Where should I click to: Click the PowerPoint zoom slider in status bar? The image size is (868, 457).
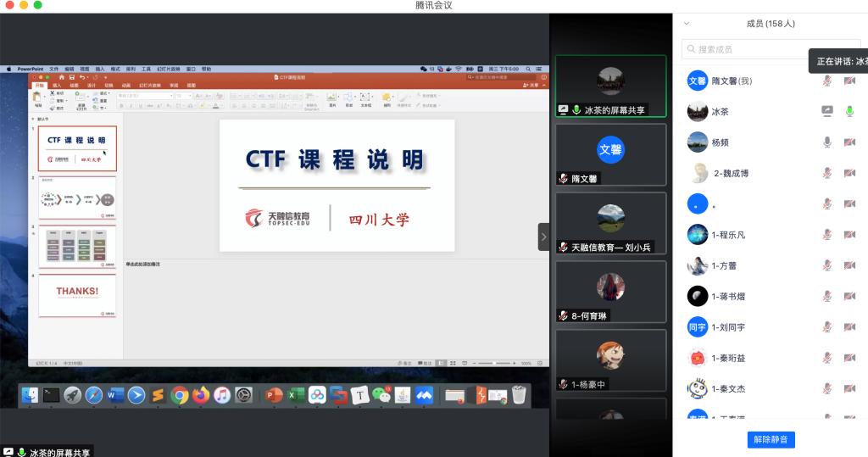(494, 363)
